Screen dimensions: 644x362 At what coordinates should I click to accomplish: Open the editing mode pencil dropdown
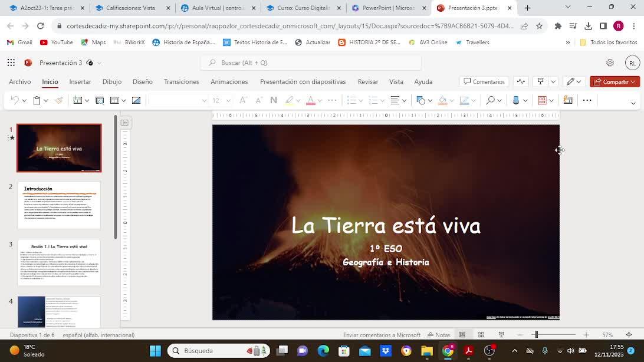tap(574, 82)
